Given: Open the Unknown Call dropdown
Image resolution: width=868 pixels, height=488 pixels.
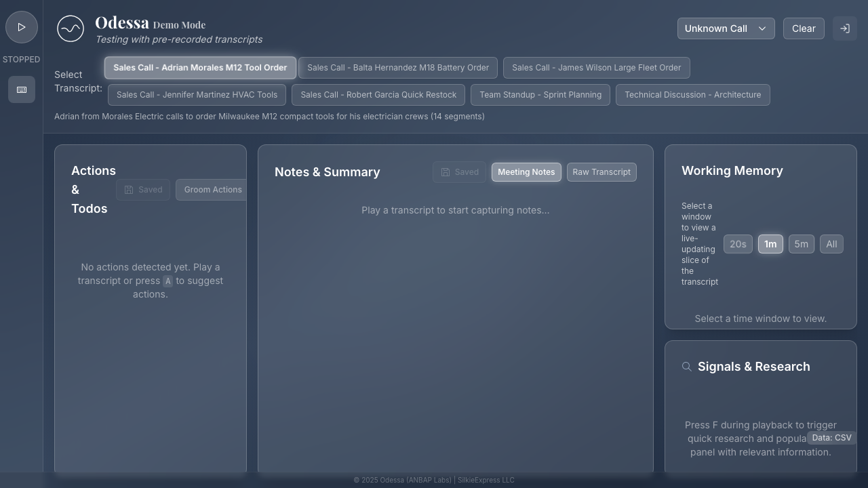Looking at the screenshot, I should point(726,28).
